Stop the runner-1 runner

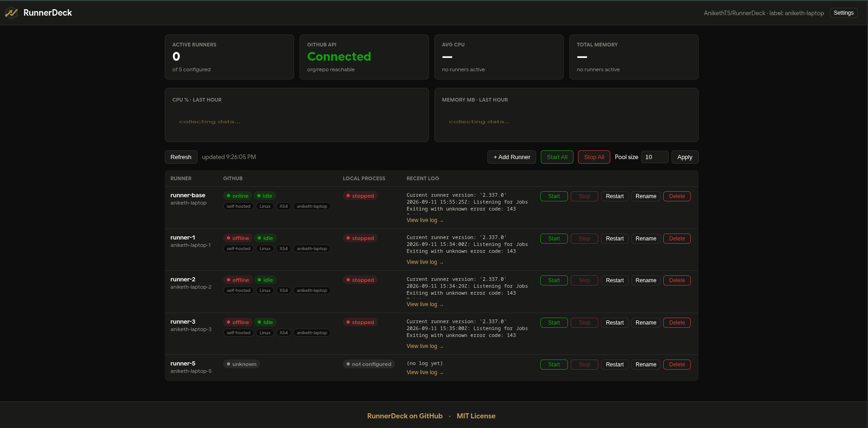[584, 239]
